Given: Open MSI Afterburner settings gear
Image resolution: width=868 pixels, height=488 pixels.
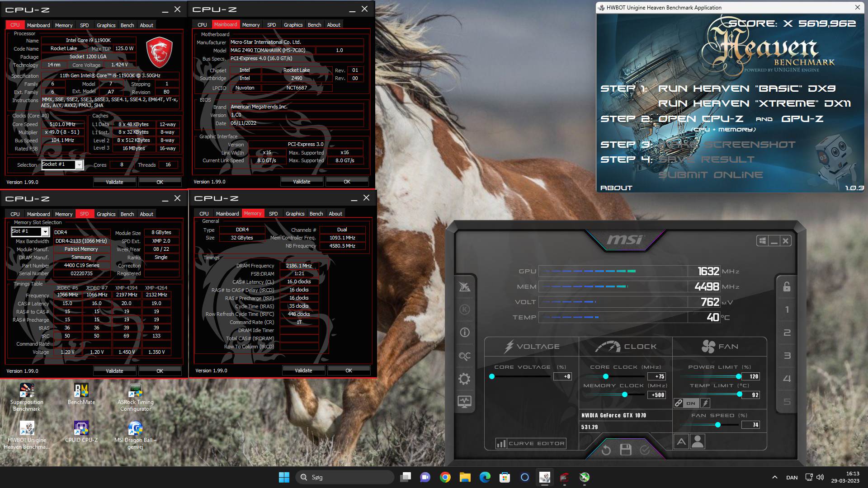Looking at the screenshot, I should 464,379.
